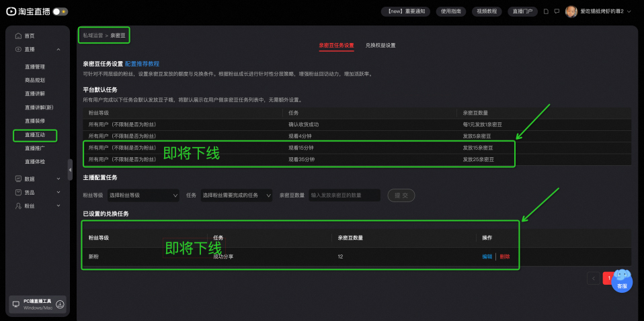This screenshot has height=321, width=644.
Task: Click the person icon beside 粉丝
Action: click(x=18, y=205)
